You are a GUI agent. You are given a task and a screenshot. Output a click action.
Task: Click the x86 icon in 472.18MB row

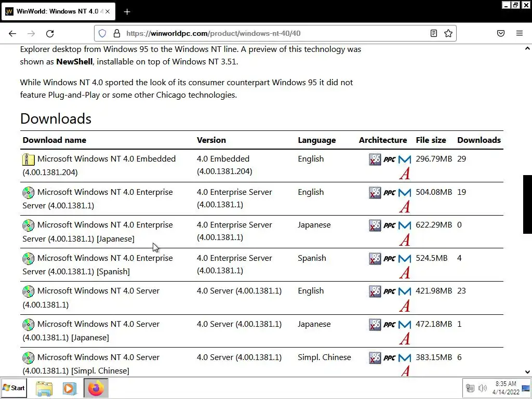(375, 324)
